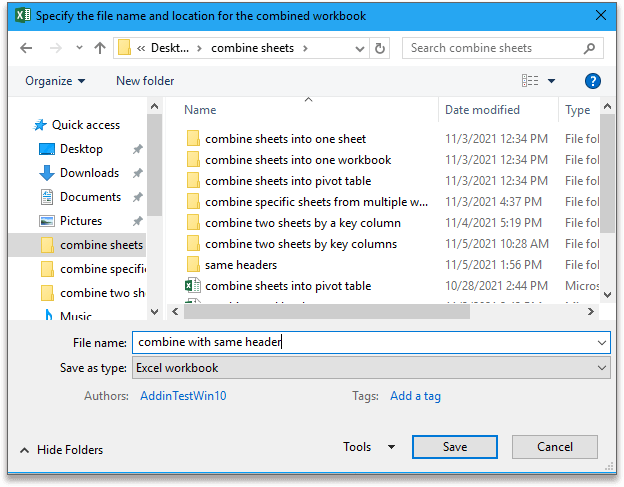Screen dimensions: 624x487
Task: Open the Tools dropdown menu
Action: [x=369, y=447]
